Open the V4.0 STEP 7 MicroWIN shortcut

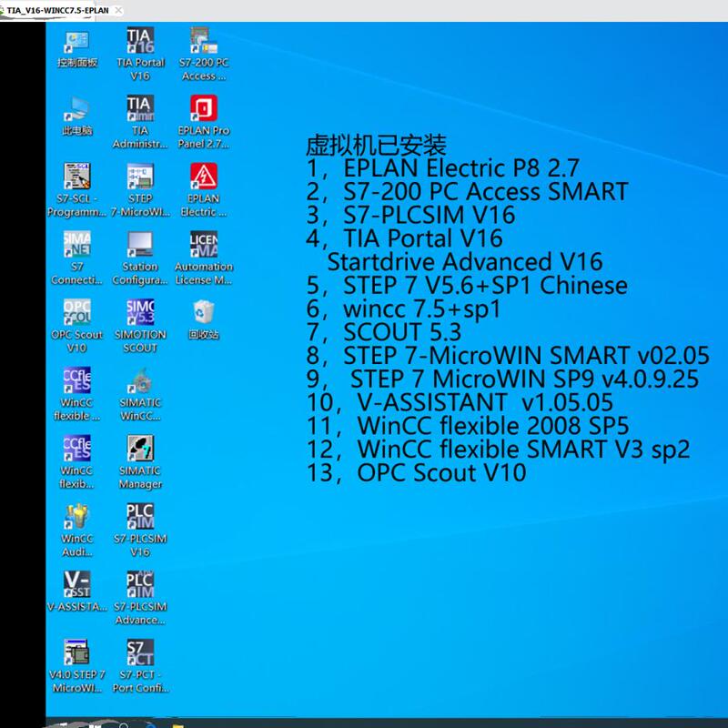(x=77, y=667)
